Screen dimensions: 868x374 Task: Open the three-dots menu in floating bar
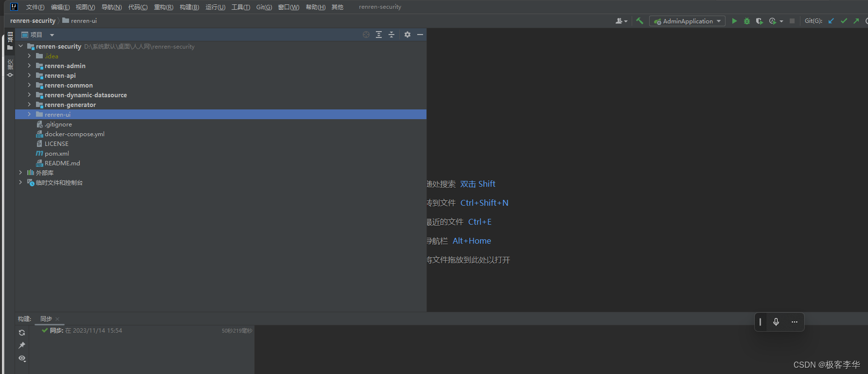(795, 322)
